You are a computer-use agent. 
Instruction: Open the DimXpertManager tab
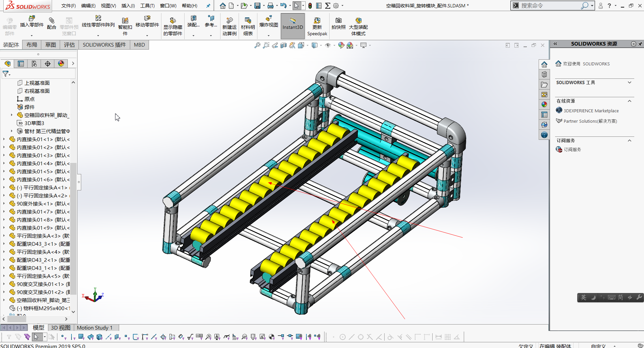48,64
